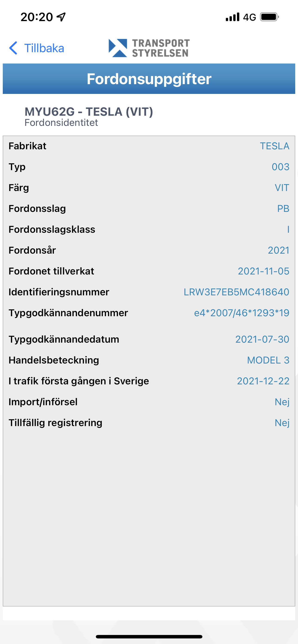298x644 pixels.
Task: Tap the Fordonsår value 2021
Action: [x=279, y=250]
